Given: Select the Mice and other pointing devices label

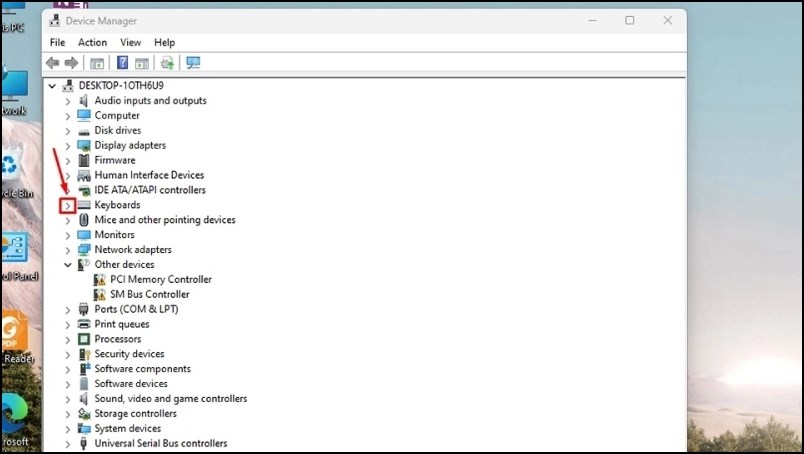Looking at the screenshot, I should [x=165, y=220].
